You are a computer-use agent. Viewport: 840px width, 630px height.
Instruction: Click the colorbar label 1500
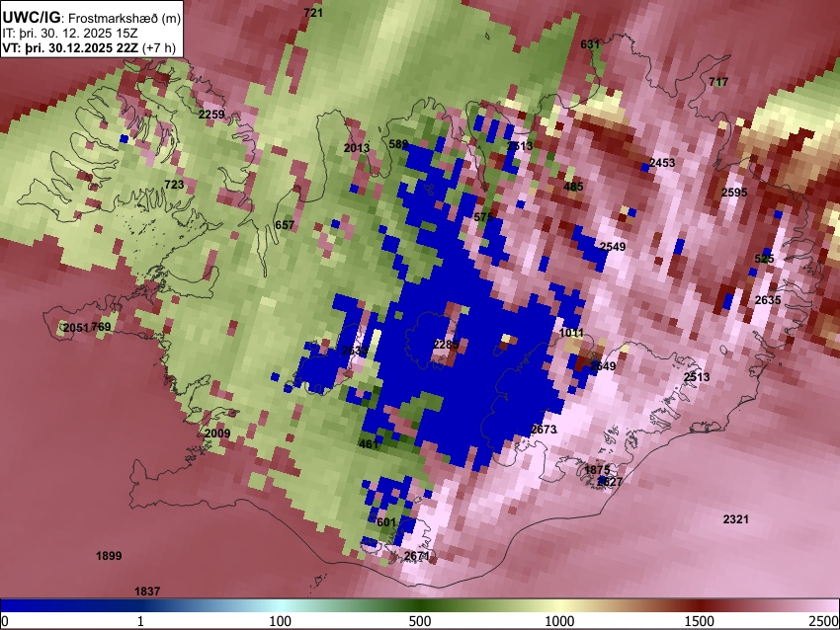click(700, 621)
